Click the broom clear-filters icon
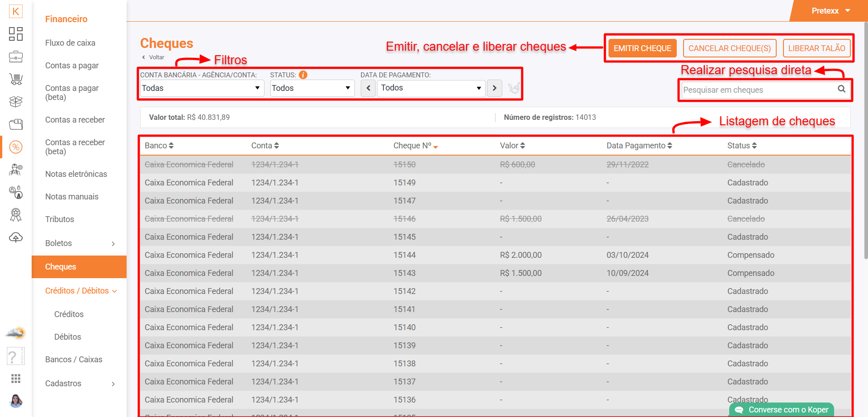 [514, 88]
